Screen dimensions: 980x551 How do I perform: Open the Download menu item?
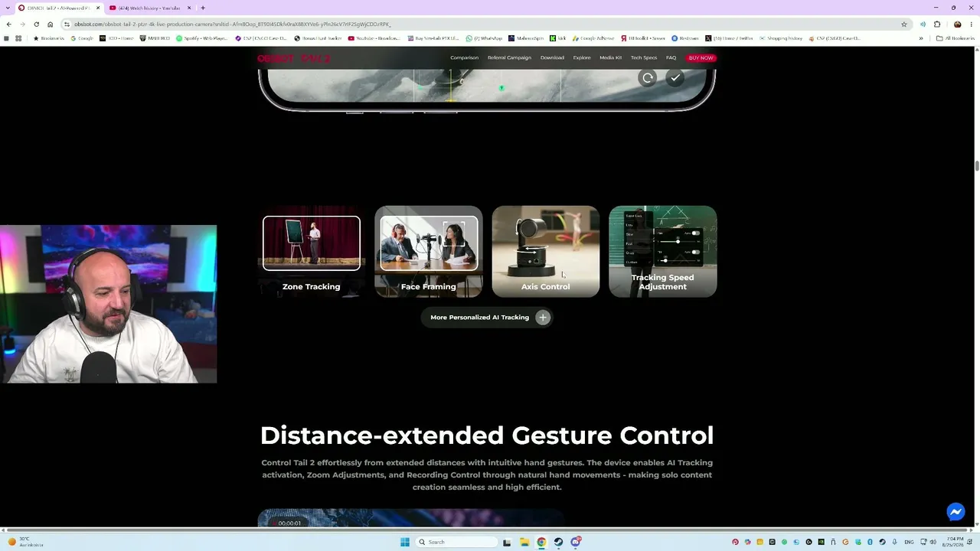[552, 58]
